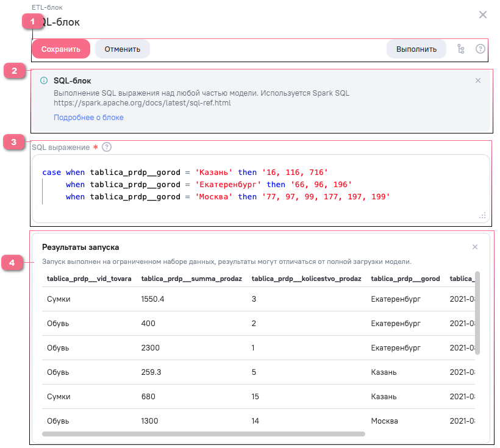Viewport: 500px width, 448px height.
Task: Click the tablica_prdp__vid_tovara column header
Action: 88,279
